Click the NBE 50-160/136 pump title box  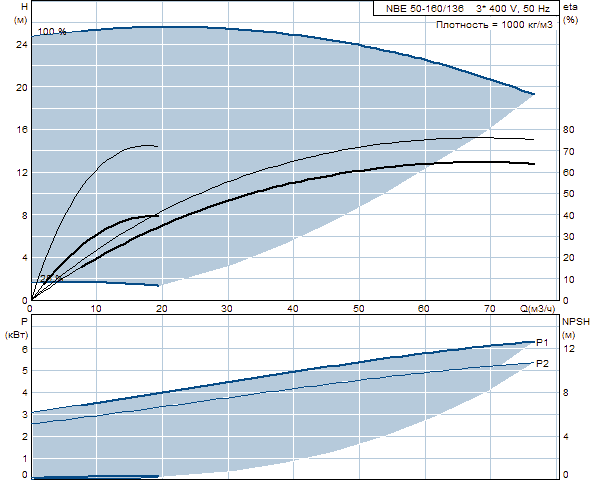coord(466,8)
